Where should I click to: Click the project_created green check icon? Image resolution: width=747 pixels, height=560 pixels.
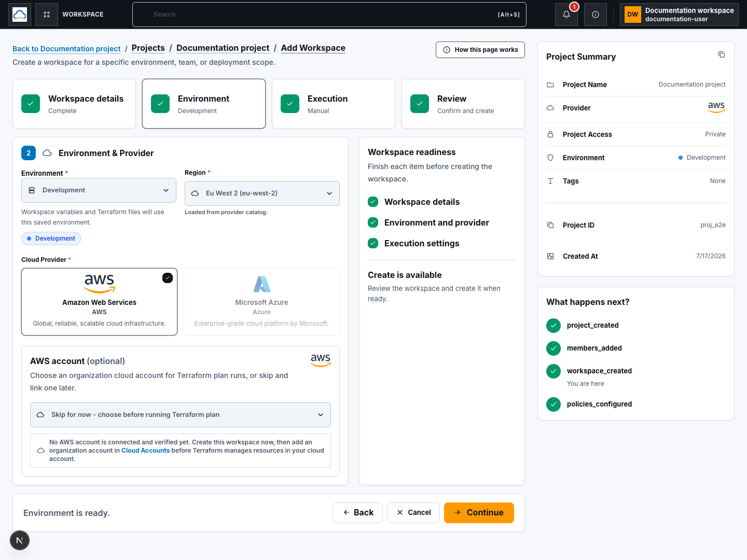554,326
